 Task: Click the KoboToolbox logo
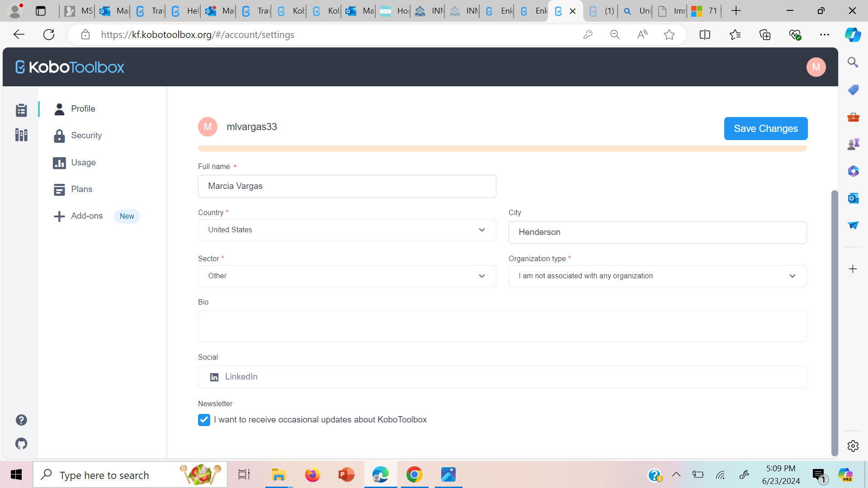point(70,67)
